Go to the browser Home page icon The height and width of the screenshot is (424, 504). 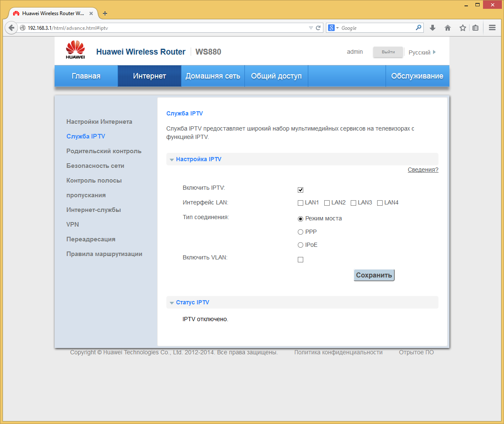[x=448, y=28]
